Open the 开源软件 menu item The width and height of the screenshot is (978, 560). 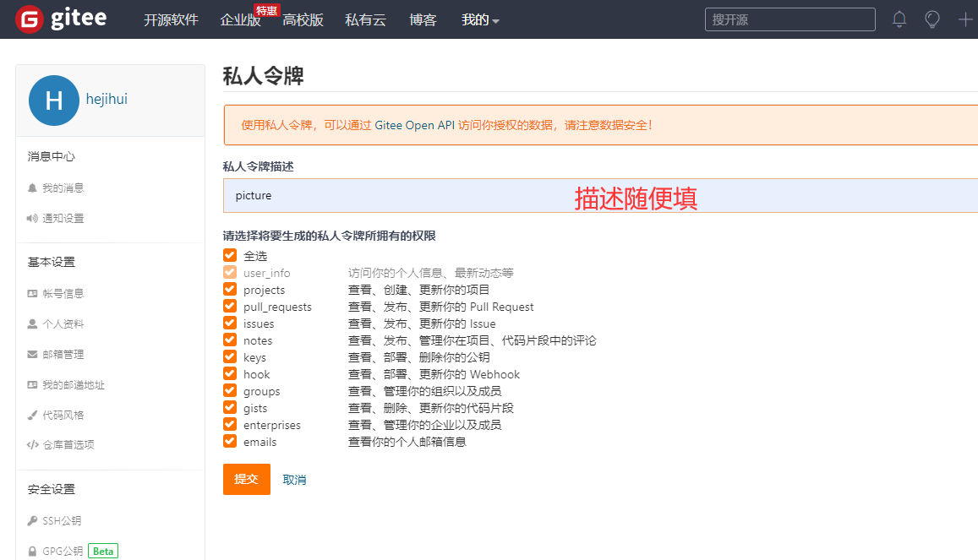171,20
